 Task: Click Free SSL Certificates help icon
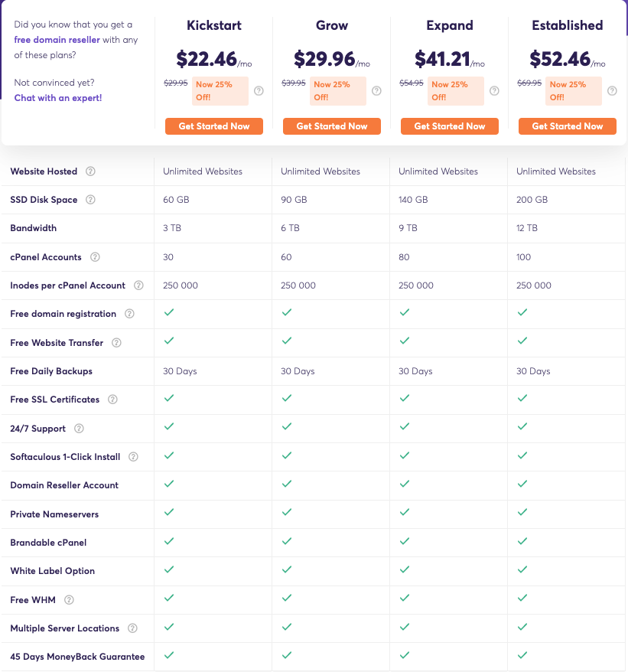[113, 400]
